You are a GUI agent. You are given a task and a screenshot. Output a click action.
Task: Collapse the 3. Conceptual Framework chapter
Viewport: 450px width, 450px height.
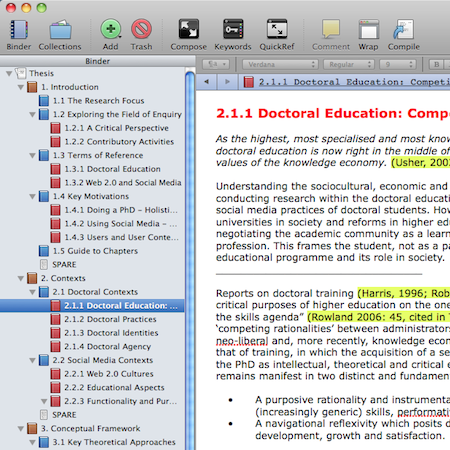(21, 429)
